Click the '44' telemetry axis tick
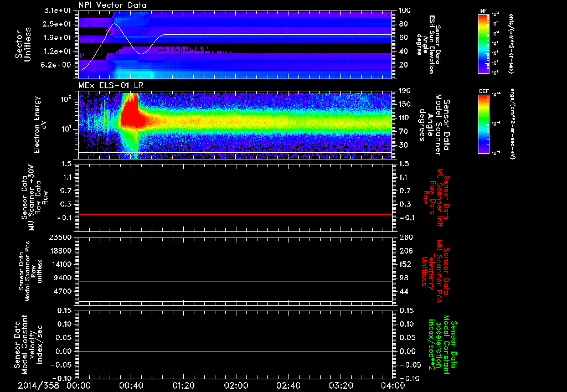This screenshot has height=392, width=567. 404,291
